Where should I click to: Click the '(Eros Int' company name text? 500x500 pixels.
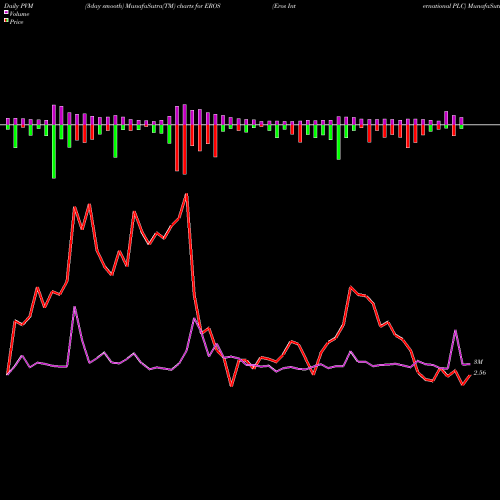284,6
